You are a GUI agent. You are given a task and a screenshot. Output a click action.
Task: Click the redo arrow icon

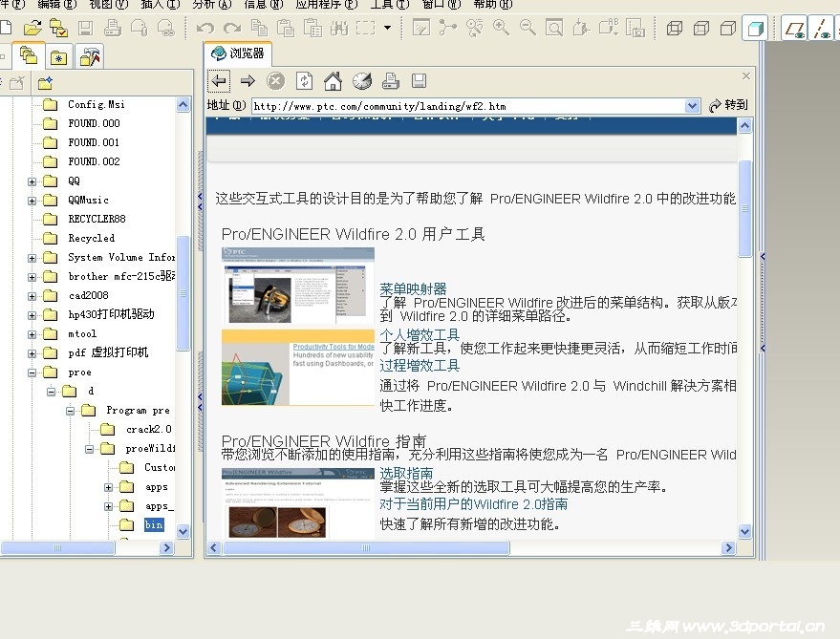click(x=232, y=28)
